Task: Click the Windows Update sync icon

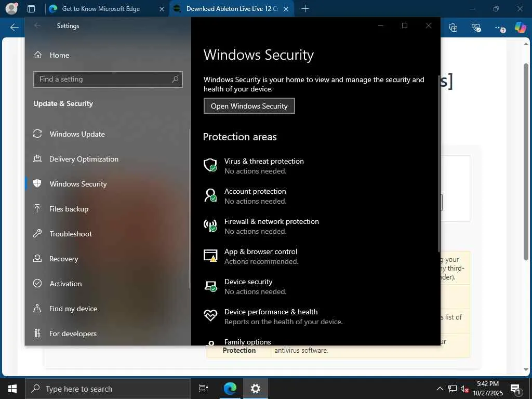Action: 37,134
